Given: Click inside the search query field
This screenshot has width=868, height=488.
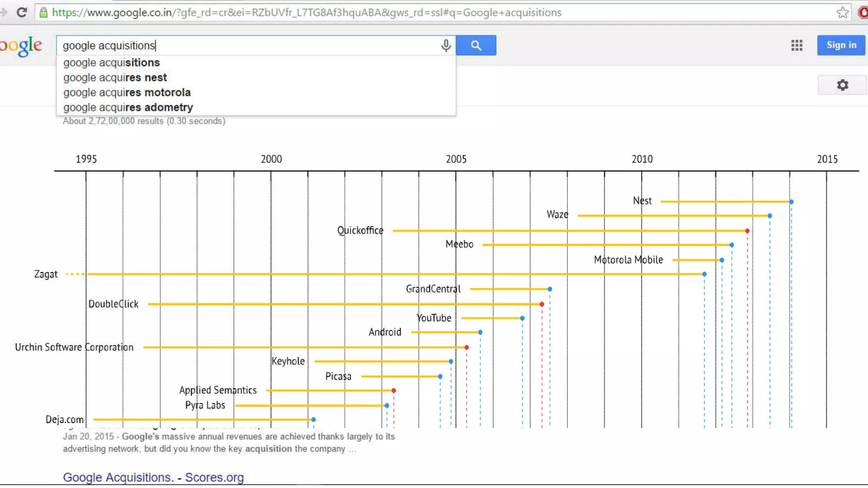Looking at the screenshot, I should (254, 45).
